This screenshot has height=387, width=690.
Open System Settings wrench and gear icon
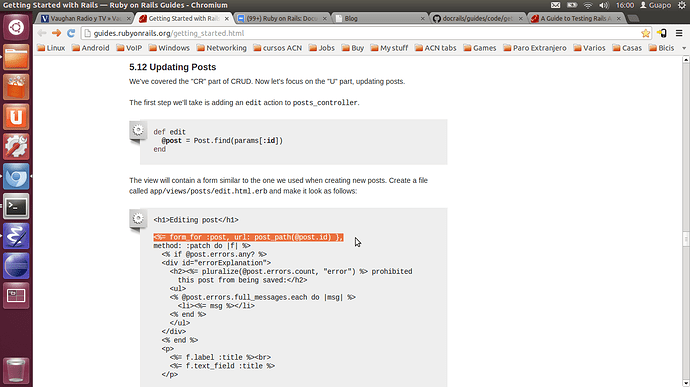point(16,147)
